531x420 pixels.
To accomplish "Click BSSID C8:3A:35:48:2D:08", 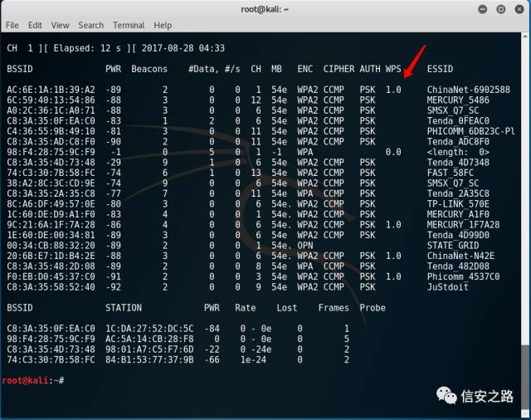I will pos(51,266).
